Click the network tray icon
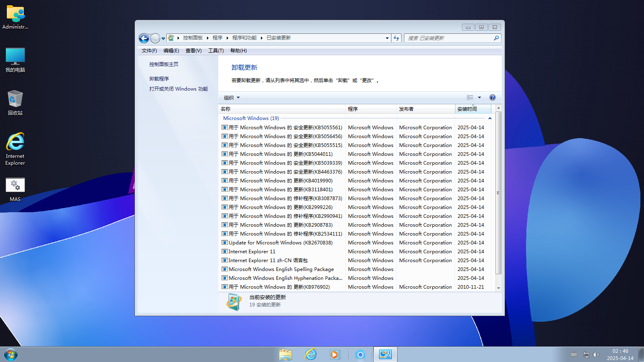This screenshot has height=362, width=644. [x=586, y=355]
